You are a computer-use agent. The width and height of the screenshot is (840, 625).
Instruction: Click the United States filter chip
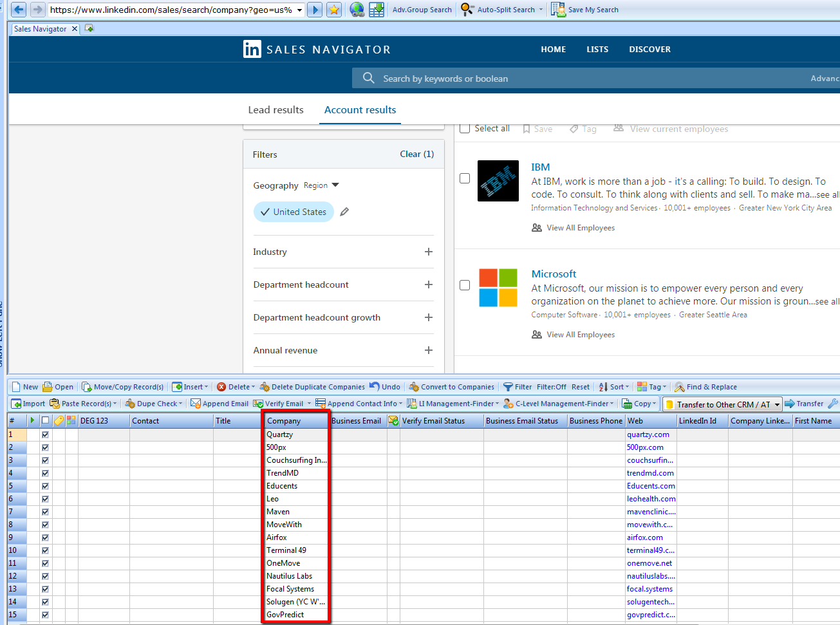(294, 212)
